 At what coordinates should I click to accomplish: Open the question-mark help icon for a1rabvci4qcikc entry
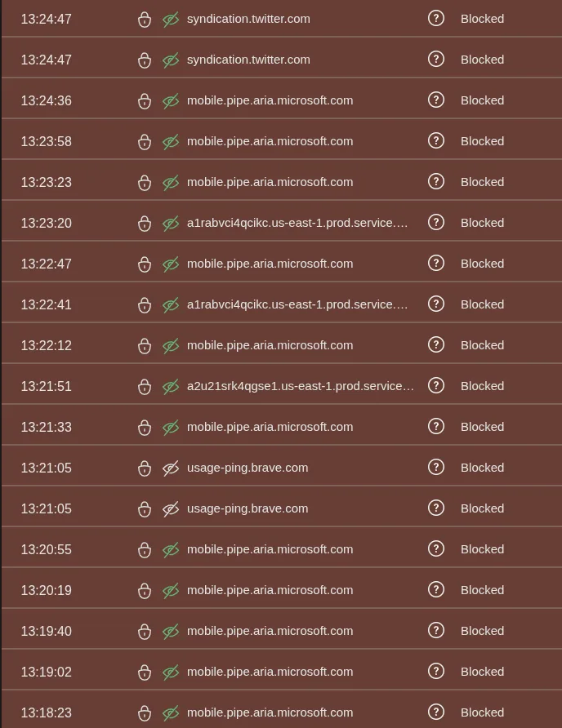click(435, 222)
